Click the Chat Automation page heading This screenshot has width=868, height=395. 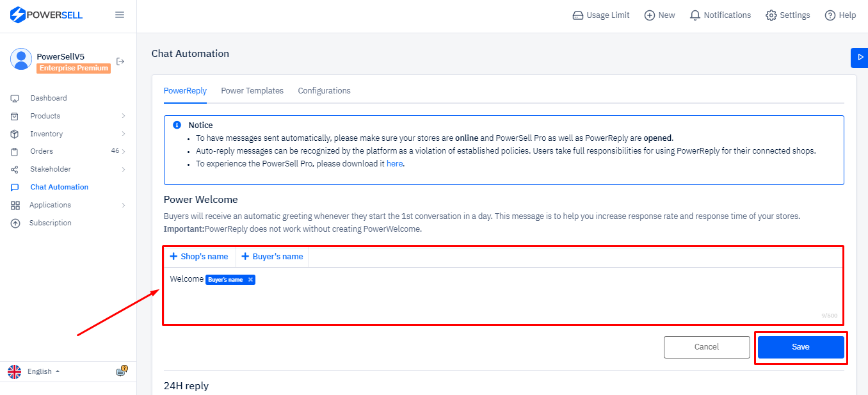[190, 54]
